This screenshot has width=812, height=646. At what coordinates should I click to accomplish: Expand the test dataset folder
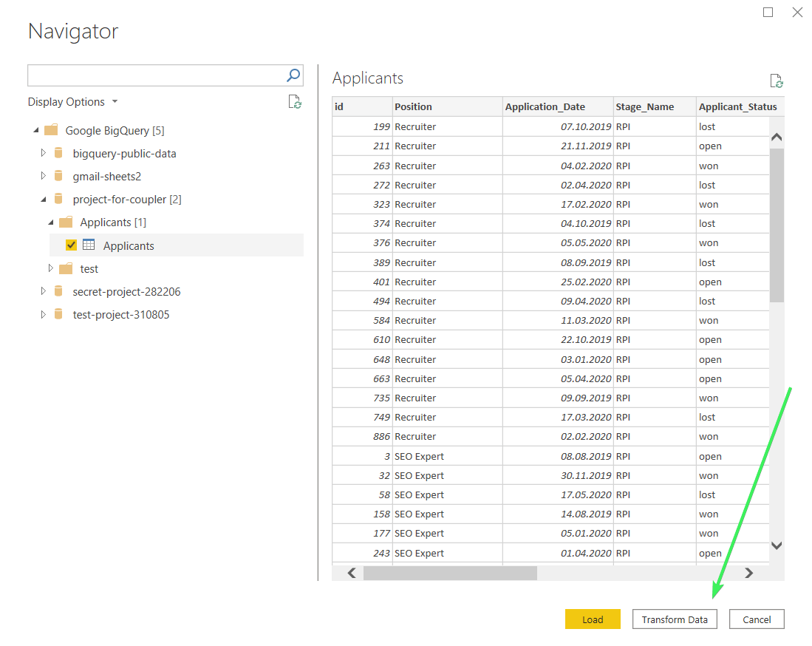[51, 268]
